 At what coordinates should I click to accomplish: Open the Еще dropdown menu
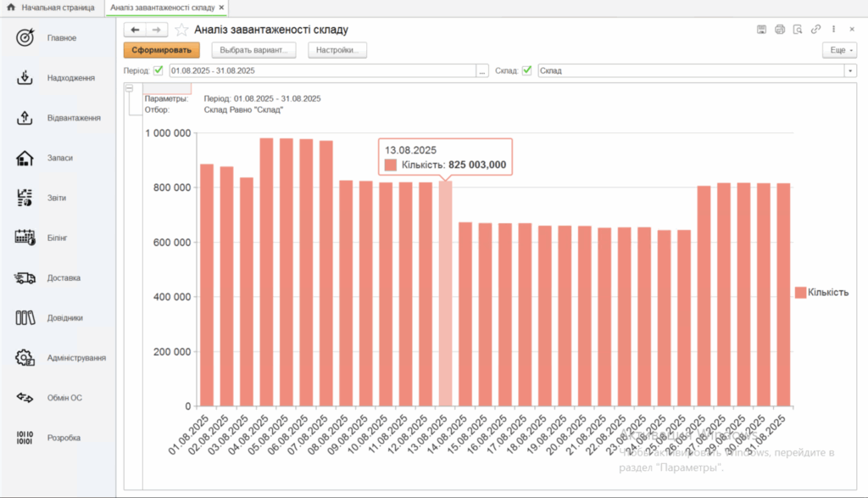pyautogui.click(x=839, y=50)
